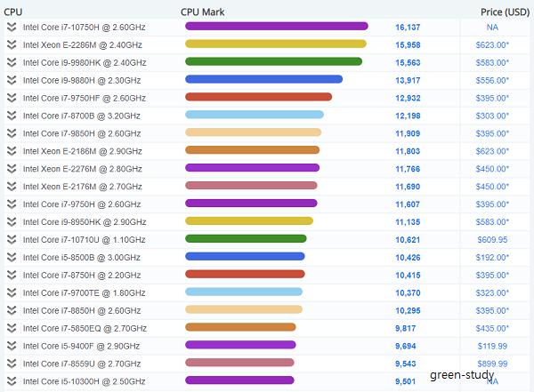The image size is (534, 392).
Task: Expand the Intel Core i7-5850EQ row chevron
Action: [x=12, y=328]
